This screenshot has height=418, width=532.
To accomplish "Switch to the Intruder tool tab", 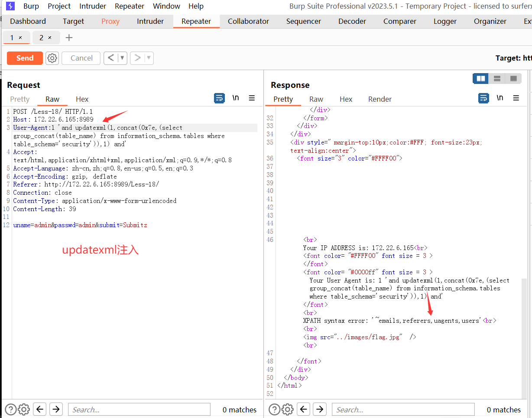I will [150, 21].
